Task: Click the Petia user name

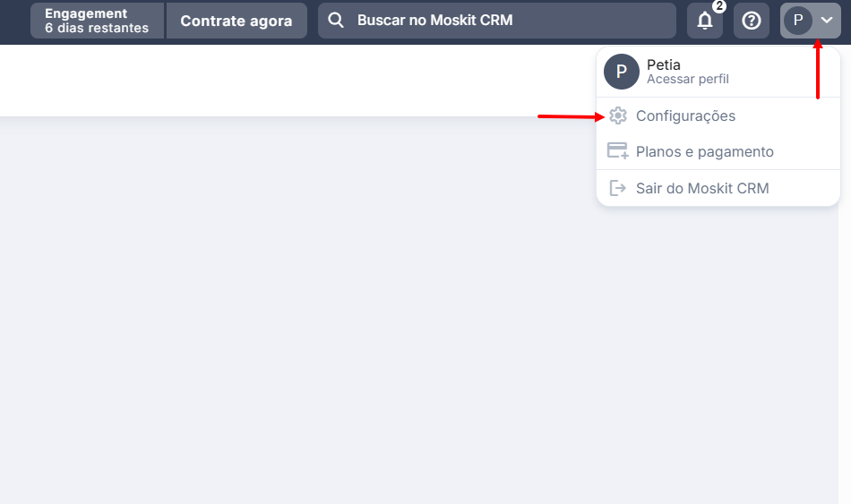Action: coord(664,64)
